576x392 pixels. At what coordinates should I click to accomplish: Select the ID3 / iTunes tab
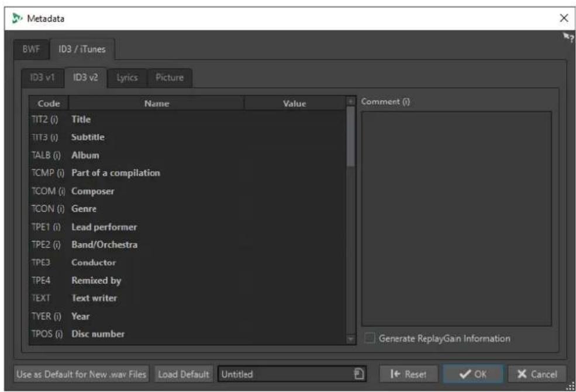[x=82, y=49]
